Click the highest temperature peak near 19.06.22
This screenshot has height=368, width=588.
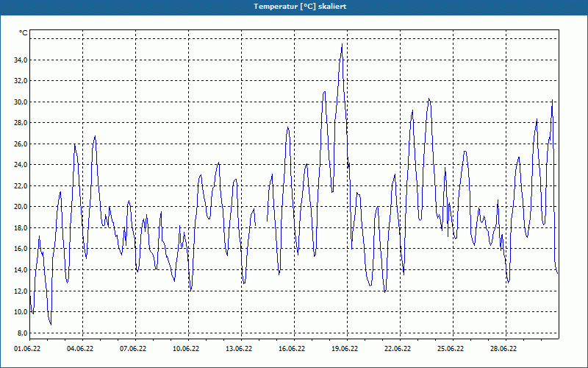tap(342, 44)
